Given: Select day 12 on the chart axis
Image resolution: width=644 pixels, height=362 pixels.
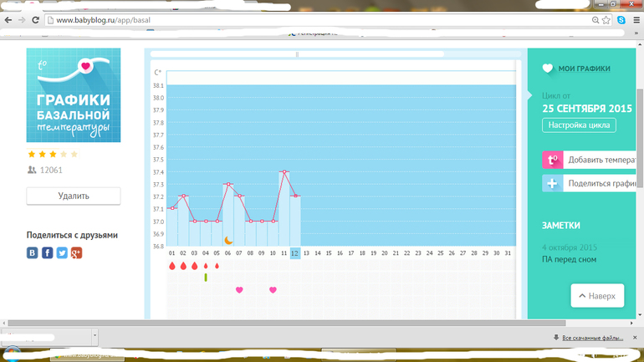Looking at the screenshot, I should [295, 253].
